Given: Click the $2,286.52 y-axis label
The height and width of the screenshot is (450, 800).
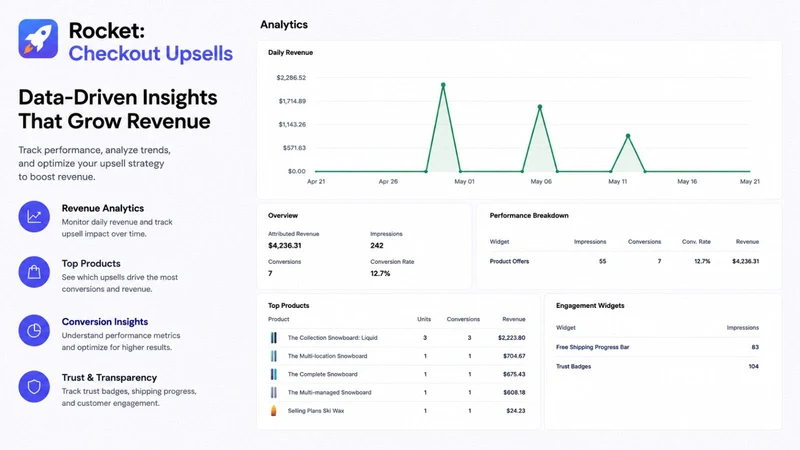Looking at the screenshot, I should [291, 78].
